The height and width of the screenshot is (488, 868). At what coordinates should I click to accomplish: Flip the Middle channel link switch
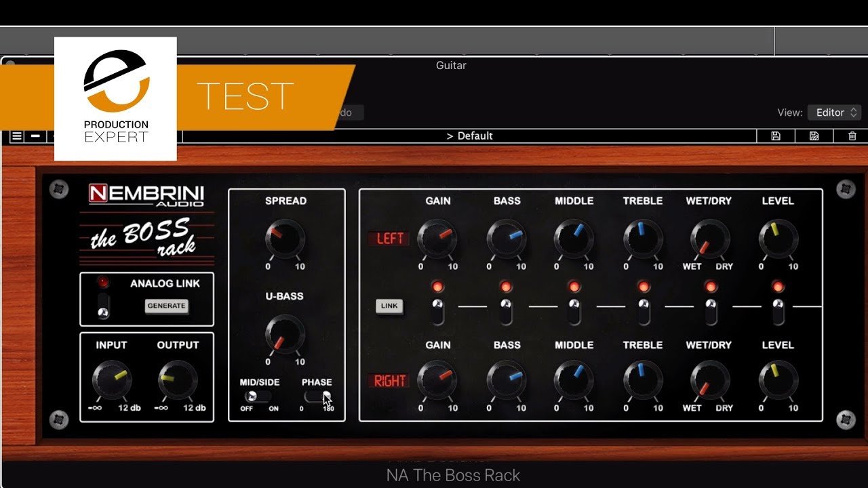pos(574,311)
